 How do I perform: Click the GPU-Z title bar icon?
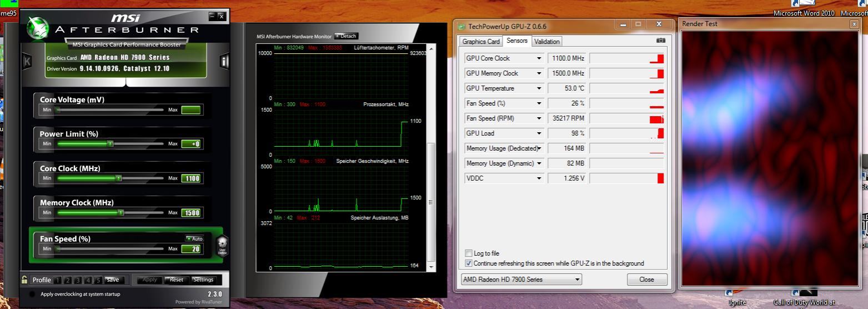click(461, 26)
